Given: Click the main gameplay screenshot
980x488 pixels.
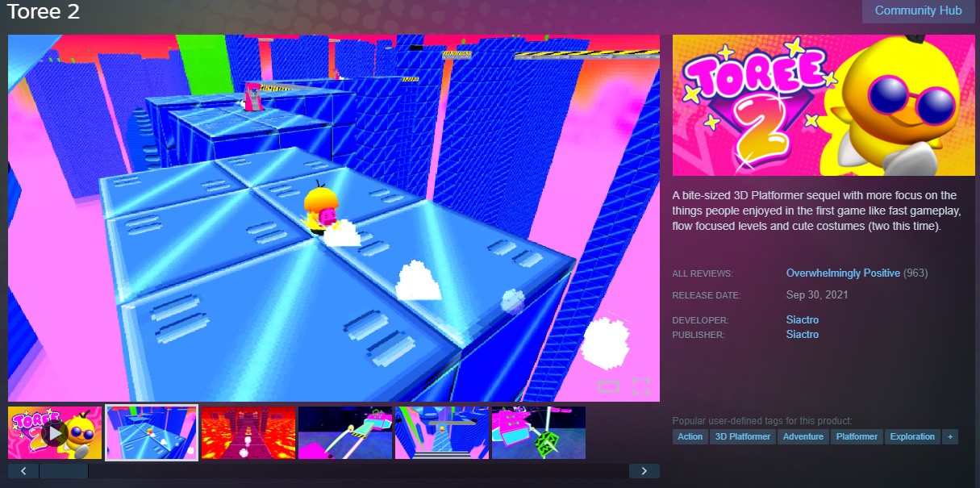Looking at the screenshot, I should [x=334, y=218].
